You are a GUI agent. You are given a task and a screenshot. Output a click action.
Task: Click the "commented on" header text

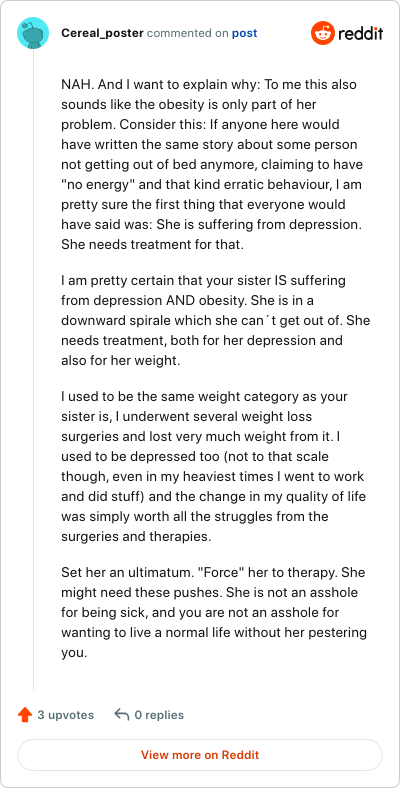(x=188, y=33)
